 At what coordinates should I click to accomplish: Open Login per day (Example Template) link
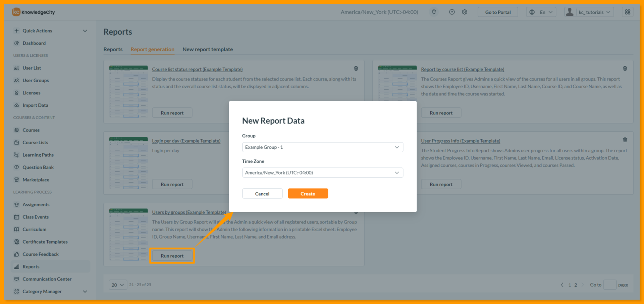[x=186, y=141]
